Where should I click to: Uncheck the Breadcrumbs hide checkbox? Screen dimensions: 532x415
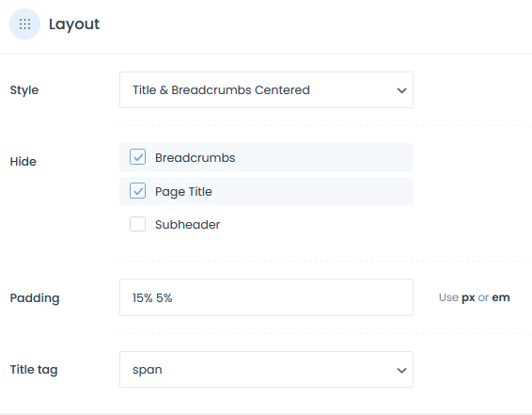138,157
